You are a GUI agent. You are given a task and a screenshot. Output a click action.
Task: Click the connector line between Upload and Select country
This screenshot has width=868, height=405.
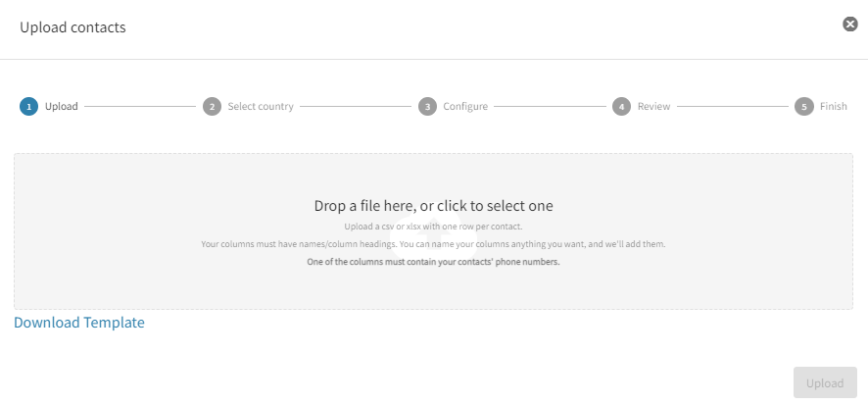click(x=140, y=107)
